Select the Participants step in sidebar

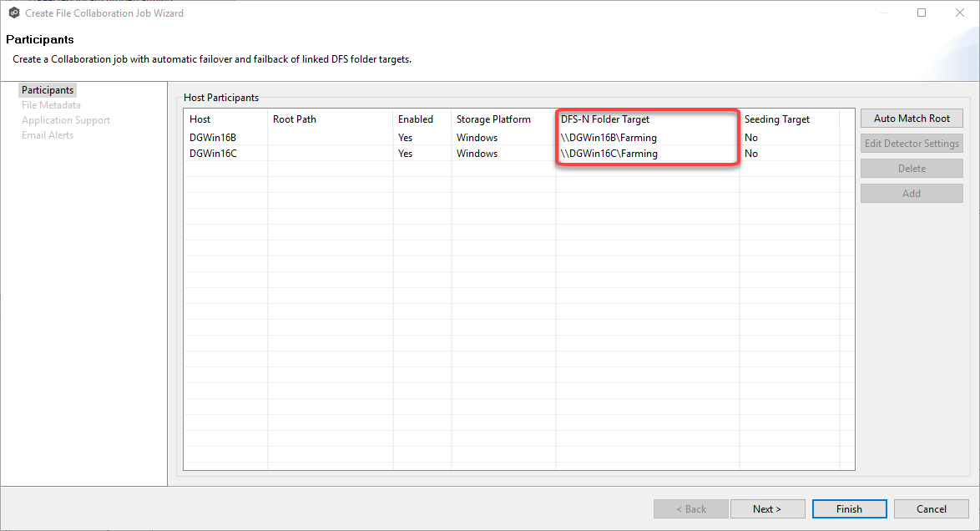47,89
